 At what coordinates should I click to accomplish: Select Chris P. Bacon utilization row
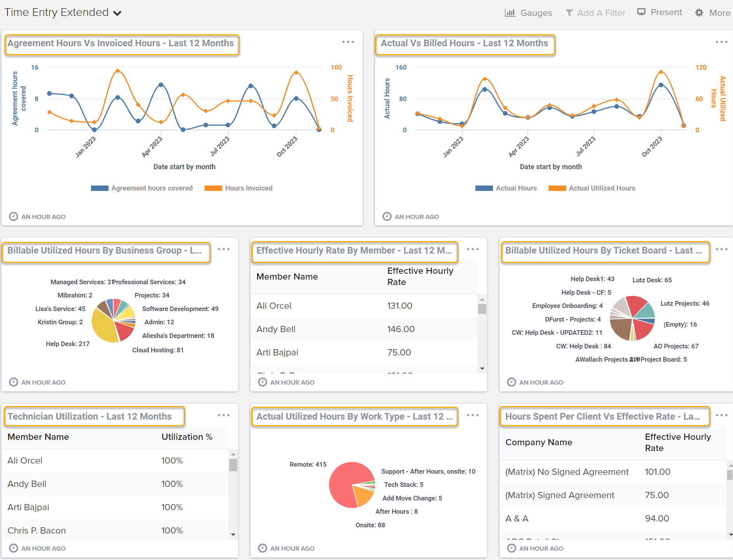115,530
